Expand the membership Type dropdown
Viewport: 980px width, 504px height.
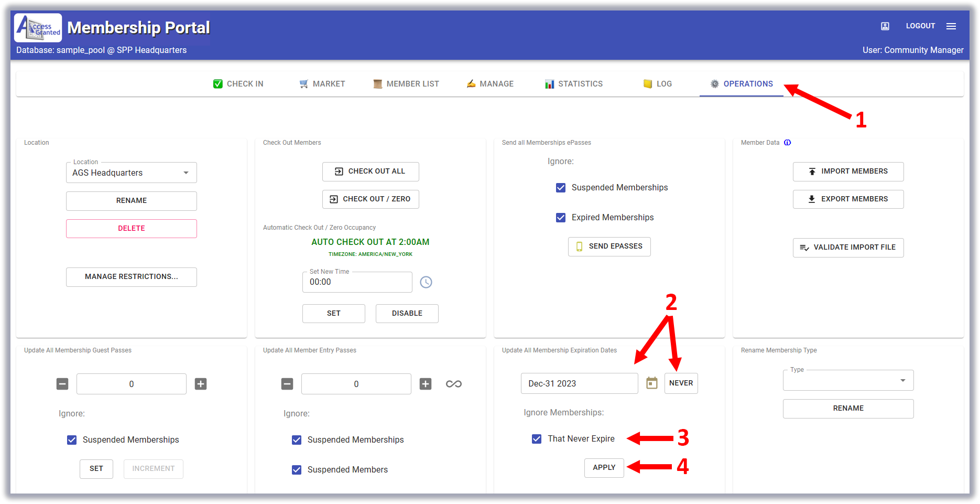(x=848, y=381)
